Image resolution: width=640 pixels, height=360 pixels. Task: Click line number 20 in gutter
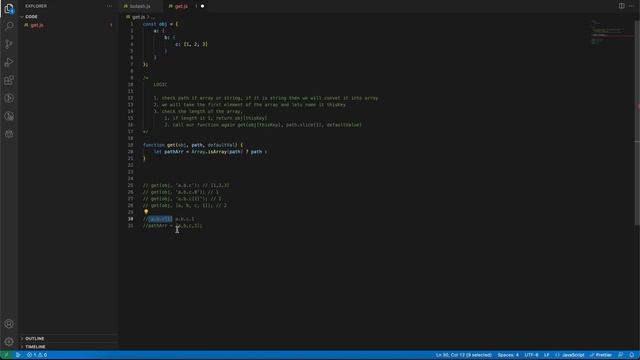[x=131, y=152]
